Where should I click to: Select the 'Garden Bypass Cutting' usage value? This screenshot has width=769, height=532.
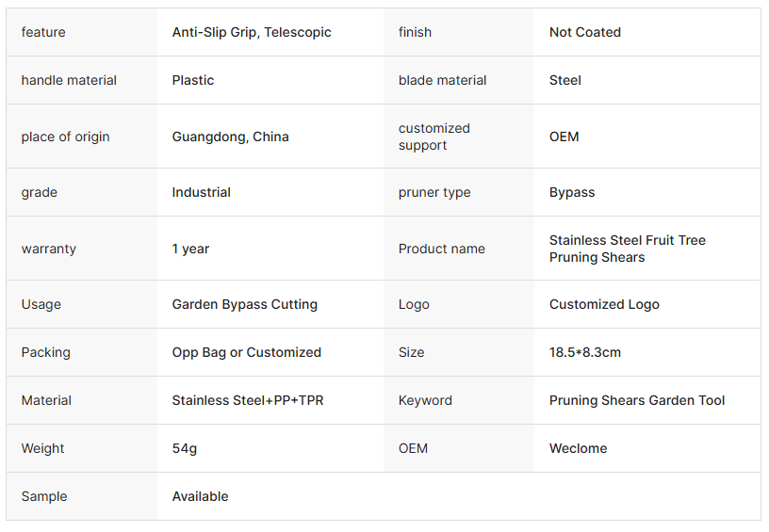click(245, 304)
